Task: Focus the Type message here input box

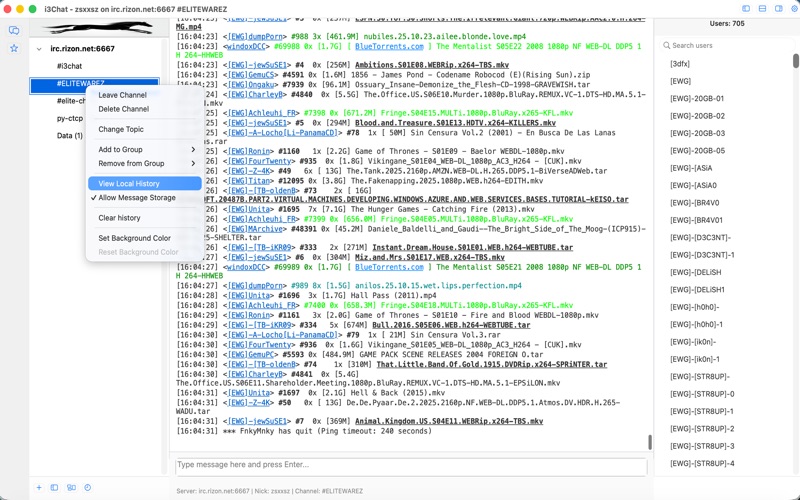Action: (x=411, y=465)
